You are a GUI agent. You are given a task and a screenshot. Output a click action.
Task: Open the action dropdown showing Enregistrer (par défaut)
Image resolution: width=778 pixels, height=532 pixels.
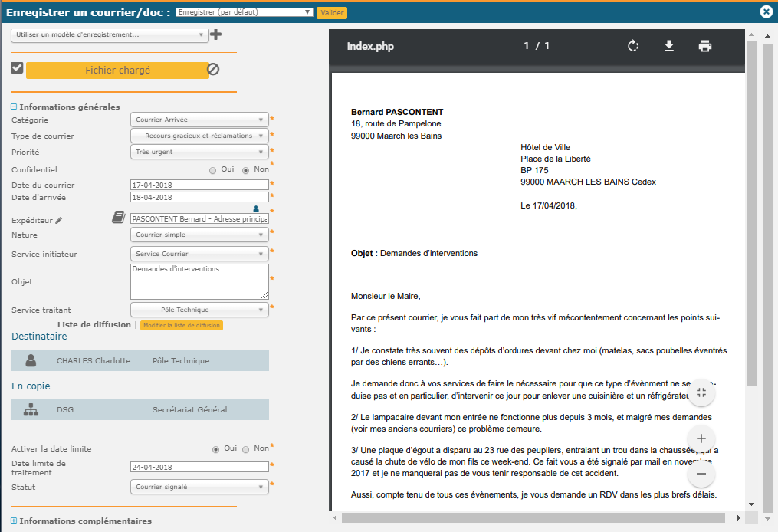coord(245,12)
